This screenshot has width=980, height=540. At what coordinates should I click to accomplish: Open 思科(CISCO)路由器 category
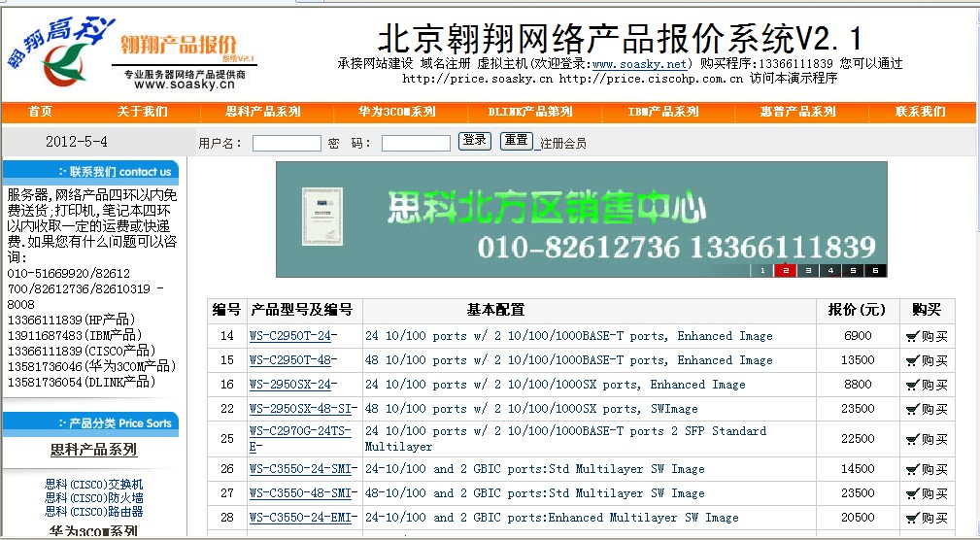tap(94, 511)
